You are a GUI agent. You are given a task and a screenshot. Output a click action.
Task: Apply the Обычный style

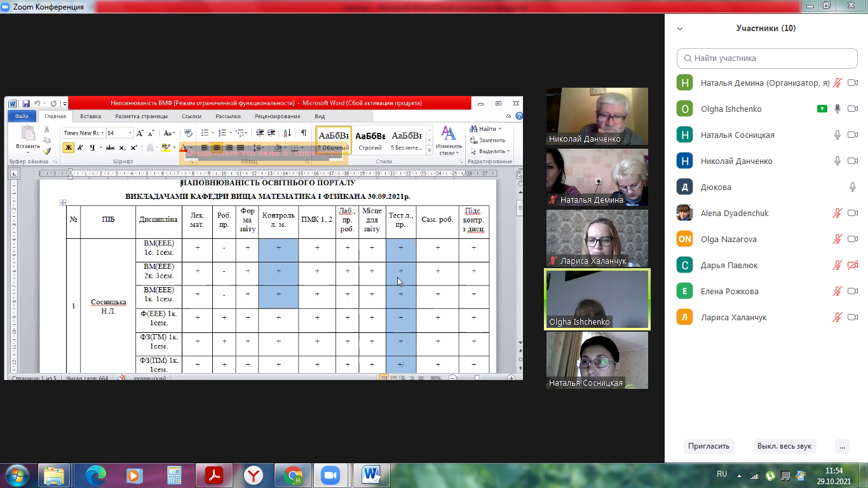334,140
